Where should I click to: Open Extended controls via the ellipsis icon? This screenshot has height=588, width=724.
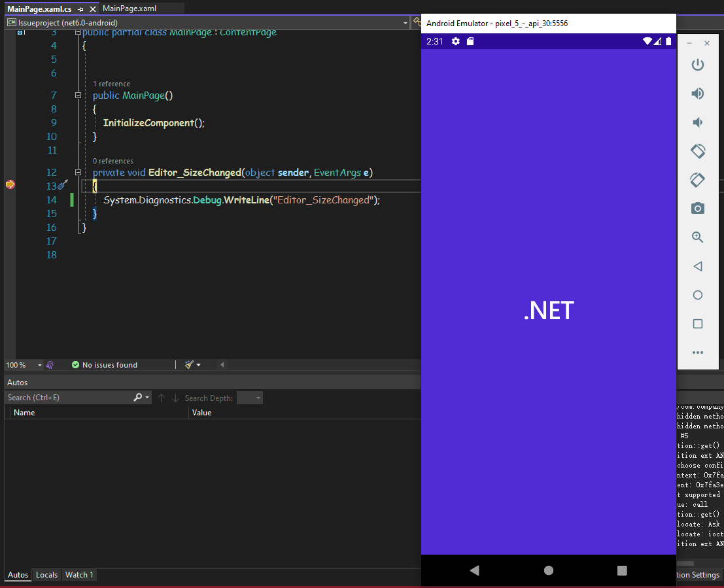(697, 353)
